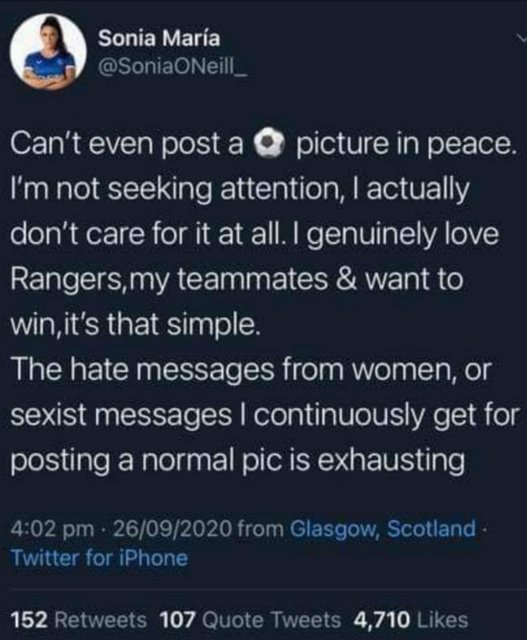Click the 'exhausting' word in tweet text

point(391,461)
